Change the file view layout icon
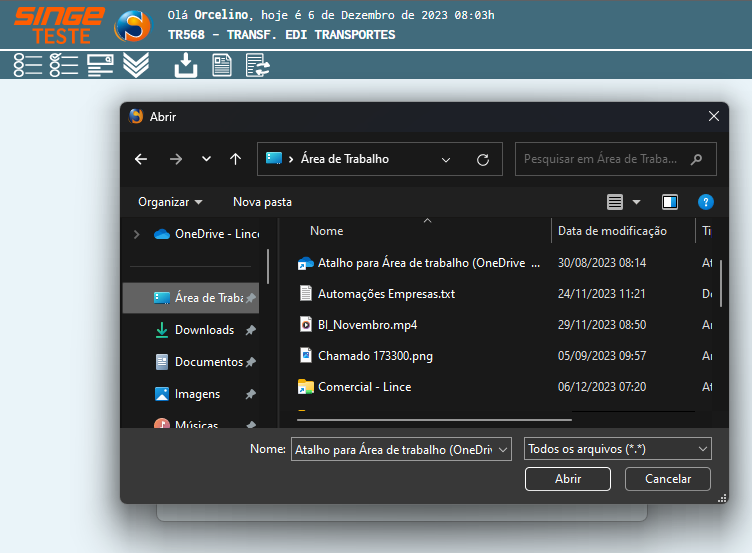Image resolution: width=752 pixels, height=553 pixels. [615, 202]
